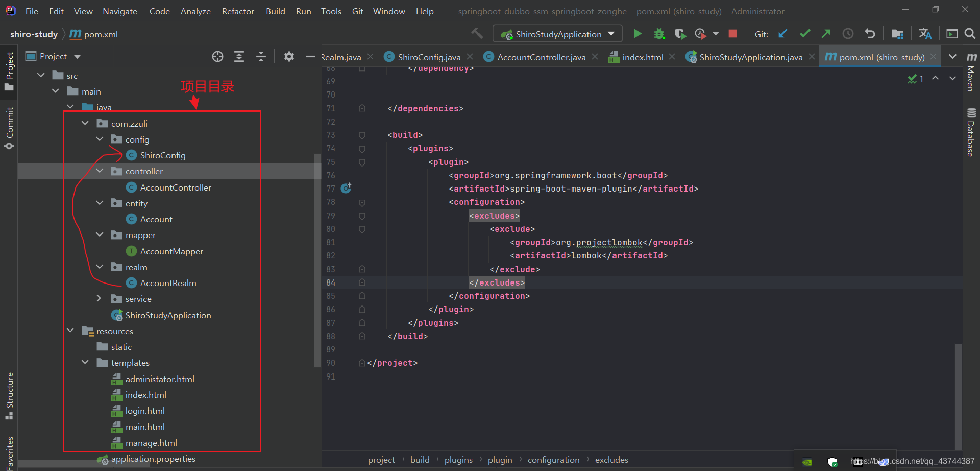980x471 pixels.
Task: Show Git history clock icon
Action: tap(848, 34)
